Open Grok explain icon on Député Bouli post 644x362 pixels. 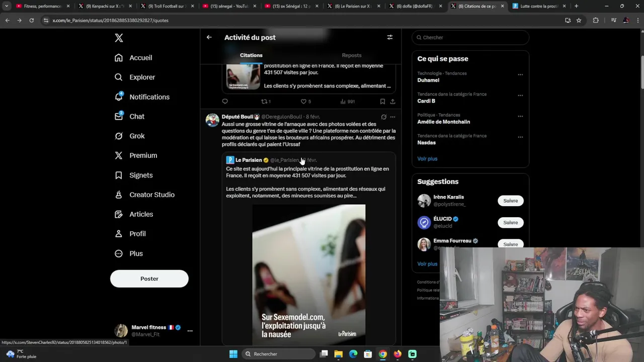pyautogui.click(x=383, y=117)
